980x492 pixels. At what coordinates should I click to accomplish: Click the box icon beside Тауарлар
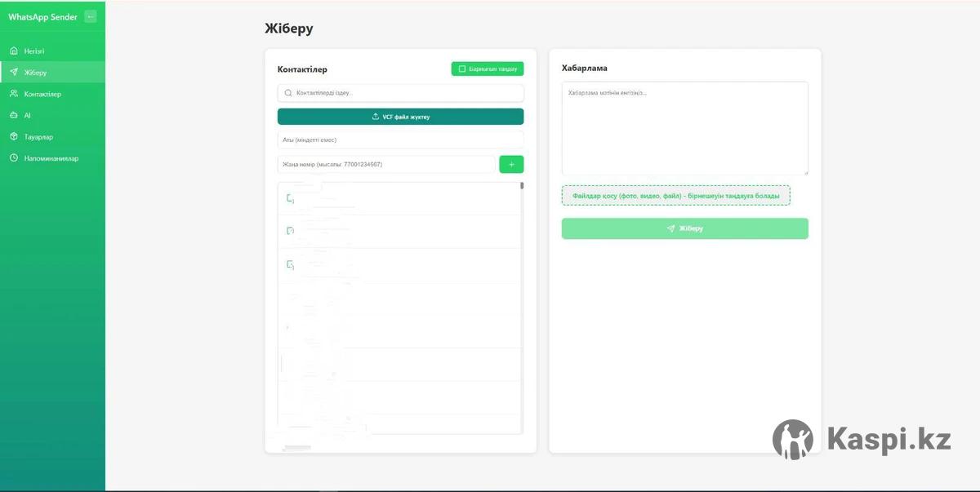(14, 137)
